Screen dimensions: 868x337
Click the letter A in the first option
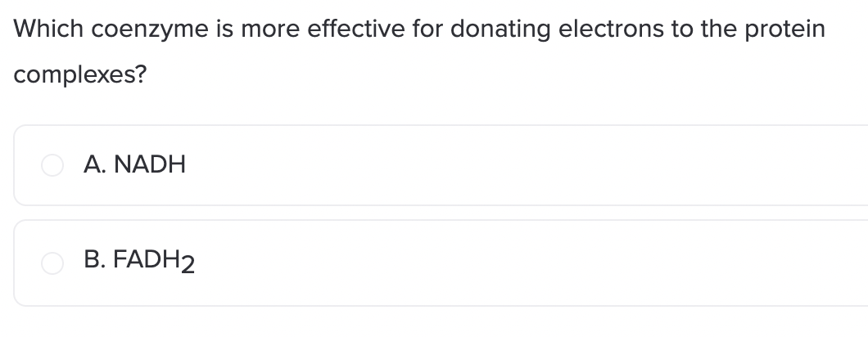[93, 164]
